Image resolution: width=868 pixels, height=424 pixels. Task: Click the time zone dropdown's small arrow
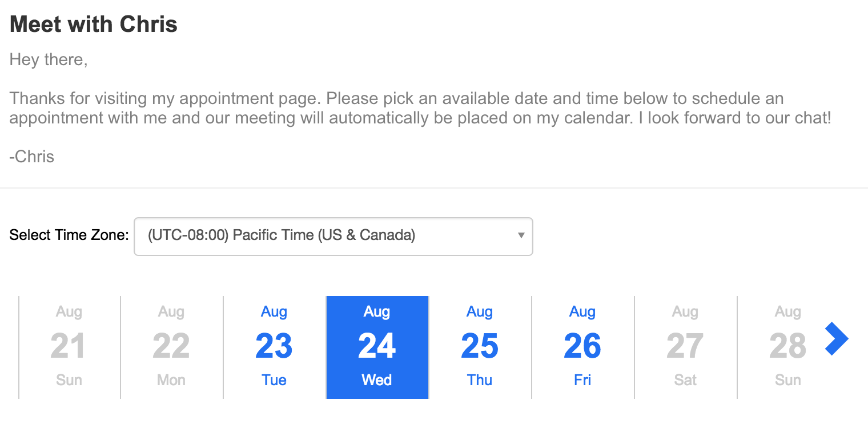click(521, 235)
